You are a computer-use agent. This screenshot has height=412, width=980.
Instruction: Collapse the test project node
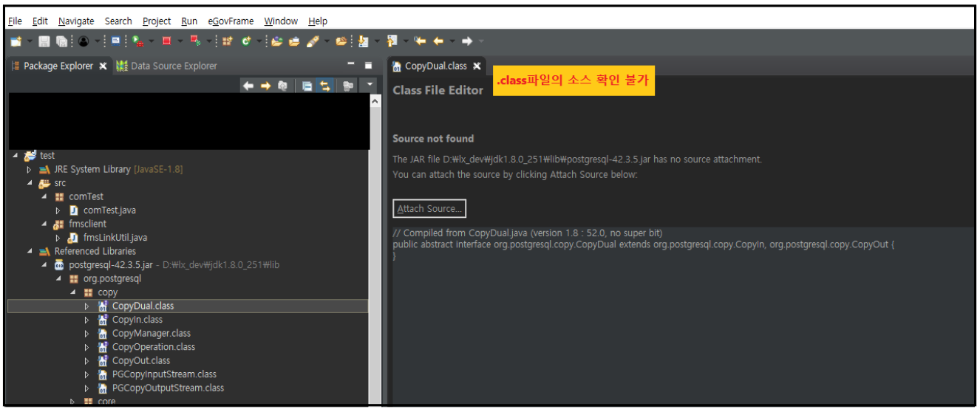15,156
